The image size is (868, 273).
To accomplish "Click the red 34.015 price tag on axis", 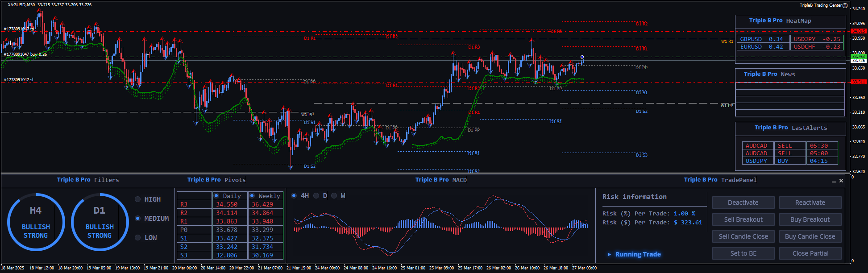I will (858, 31).
